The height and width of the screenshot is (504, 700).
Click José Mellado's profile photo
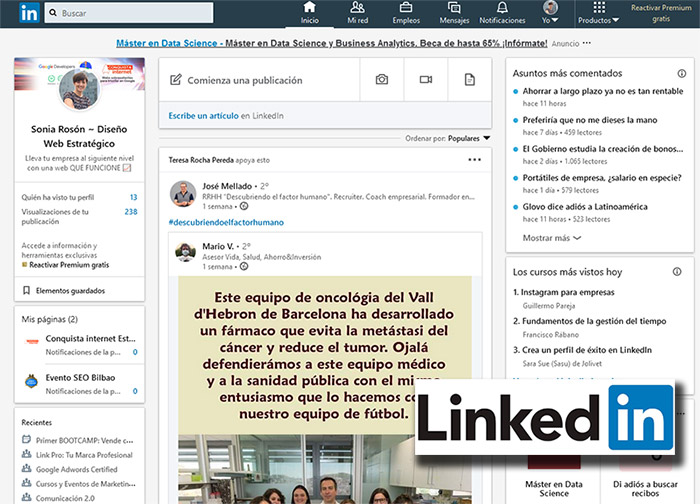183,194
